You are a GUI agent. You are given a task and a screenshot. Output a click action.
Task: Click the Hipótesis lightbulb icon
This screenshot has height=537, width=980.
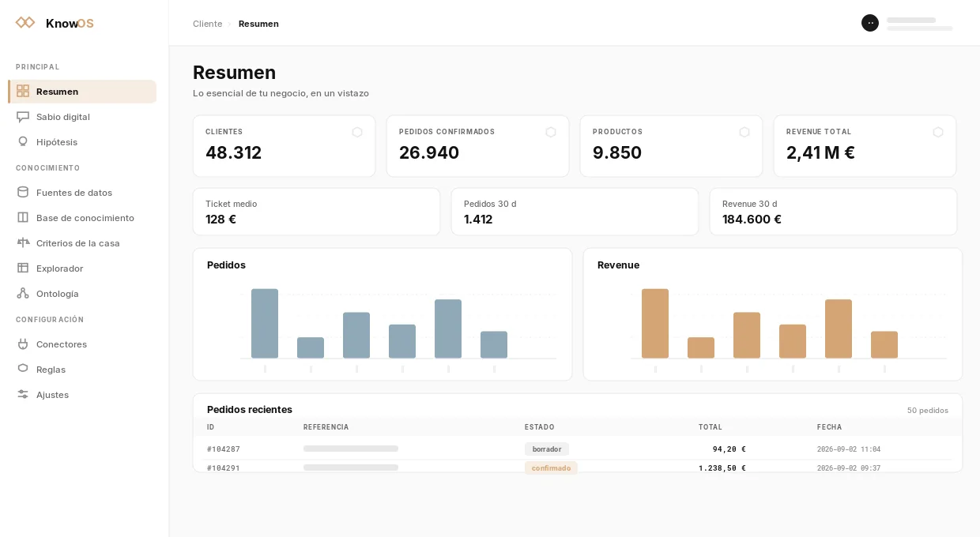pos(23,142)
